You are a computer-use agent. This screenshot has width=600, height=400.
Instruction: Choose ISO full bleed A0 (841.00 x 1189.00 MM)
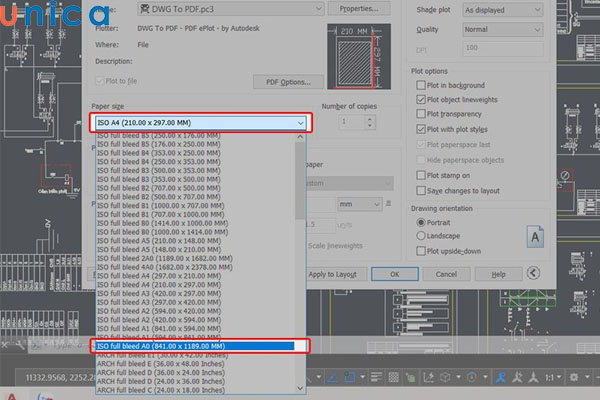(x=195, y=346)
